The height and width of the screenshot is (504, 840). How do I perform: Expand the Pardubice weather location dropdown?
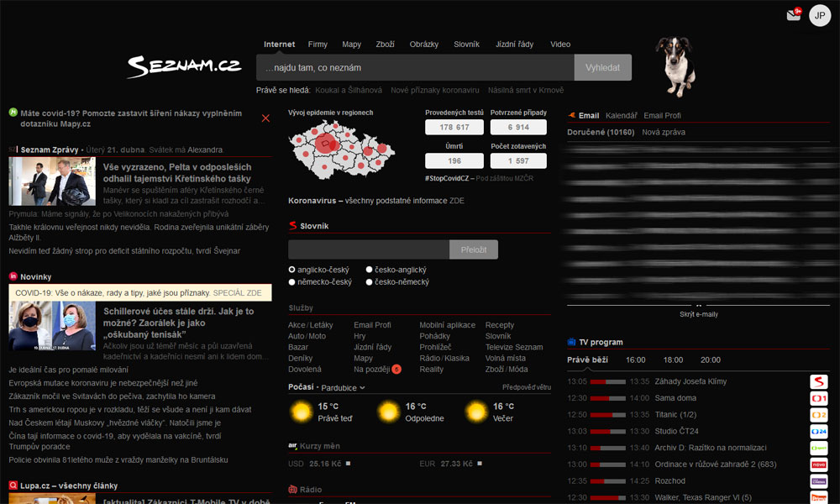pos(343,388)
